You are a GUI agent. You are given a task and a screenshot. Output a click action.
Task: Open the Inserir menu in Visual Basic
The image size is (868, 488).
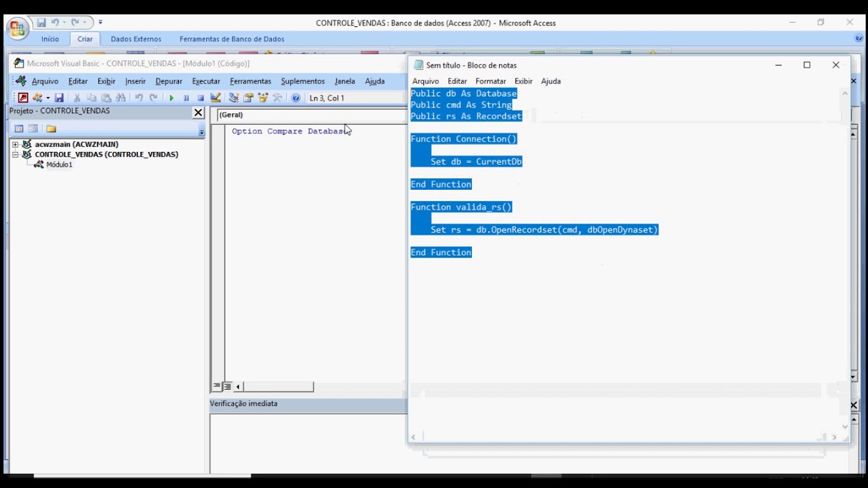click(136, 81)
